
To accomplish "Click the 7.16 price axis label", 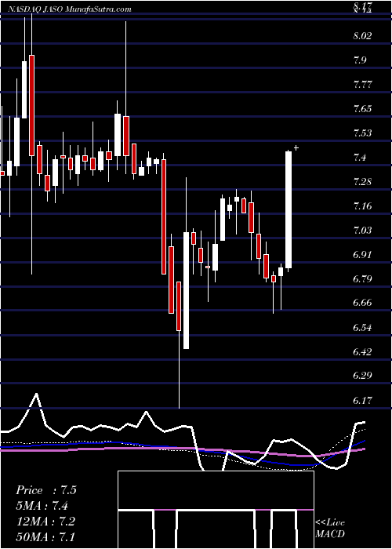I will tap(362, 206).
